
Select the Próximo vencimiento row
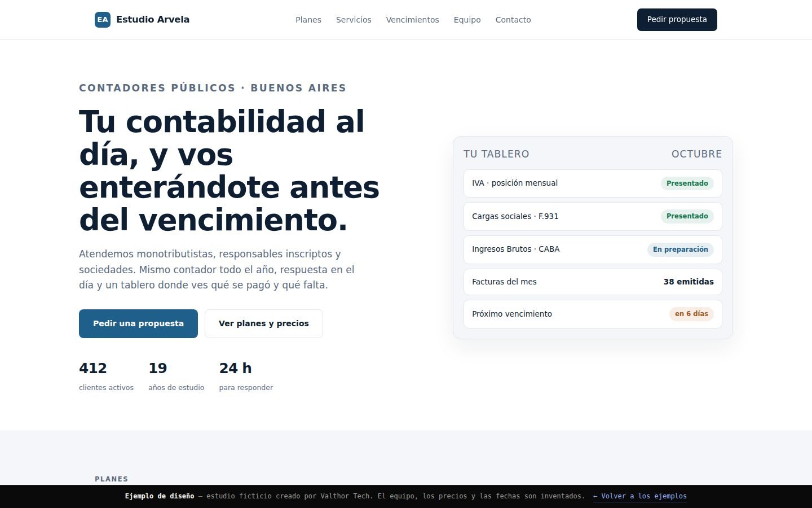(593, 314)
